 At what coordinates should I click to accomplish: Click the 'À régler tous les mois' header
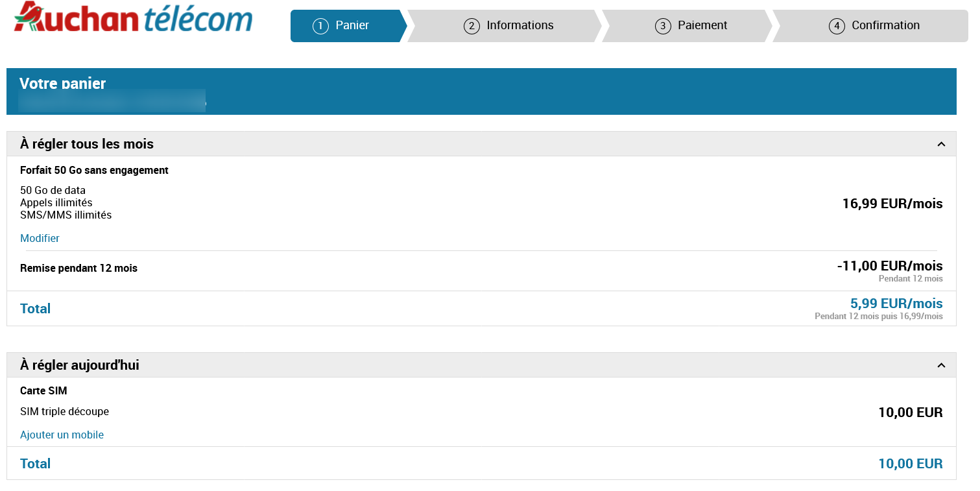87,144
